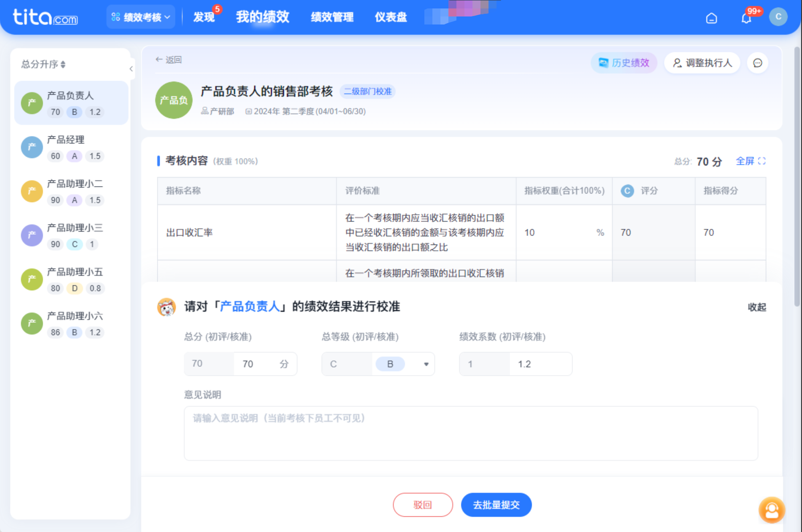Click the 意见说明 comment text area

pyautogui.click(x=471, y=433)
